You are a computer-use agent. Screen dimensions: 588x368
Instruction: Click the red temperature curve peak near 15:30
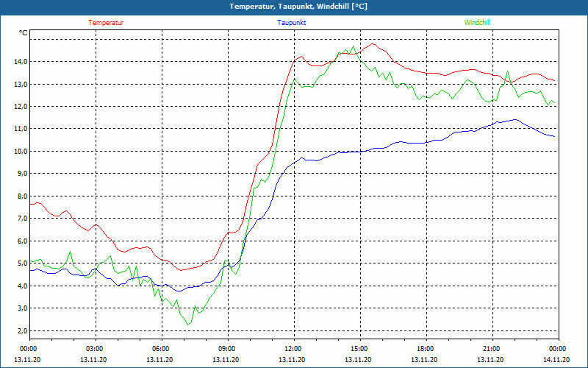coord(372,44)
